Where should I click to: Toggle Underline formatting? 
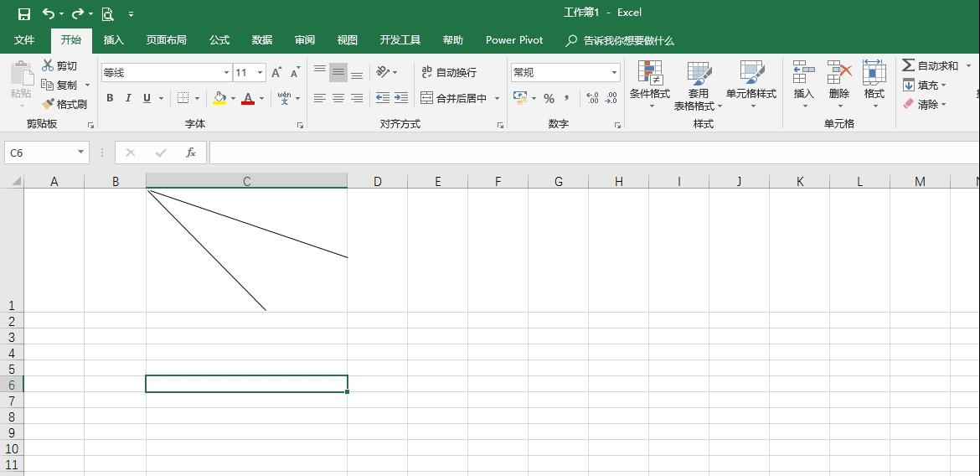coord(147,98)
